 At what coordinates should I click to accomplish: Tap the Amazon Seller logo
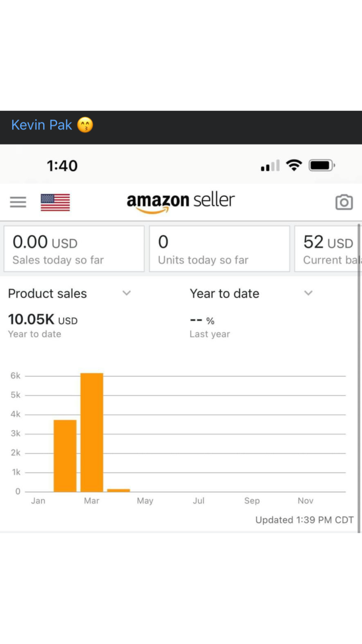pyautogui.click(x=181, y=202)
